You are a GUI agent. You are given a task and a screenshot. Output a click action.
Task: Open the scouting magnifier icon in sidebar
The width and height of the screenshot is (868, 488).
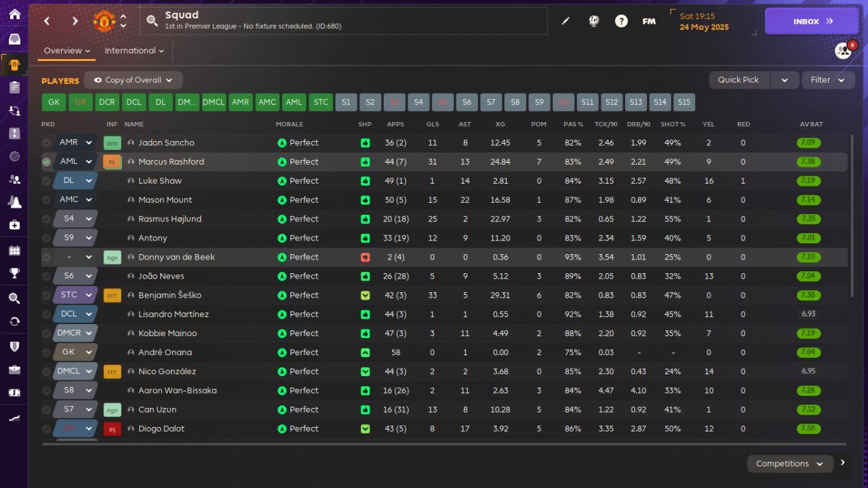coord(14,298)
